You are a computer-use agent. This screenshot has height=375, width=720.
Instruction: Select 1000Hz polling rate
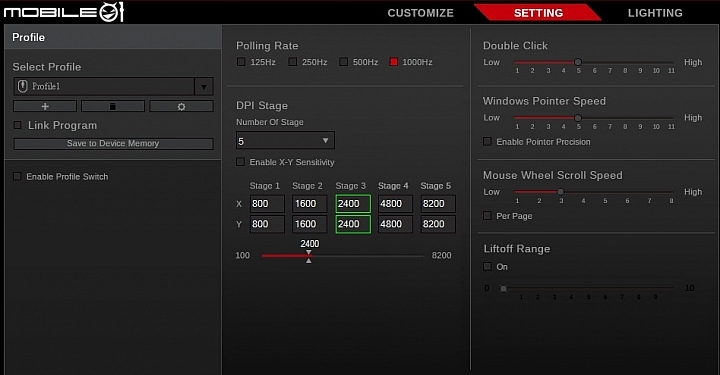(x=394, y=62)
